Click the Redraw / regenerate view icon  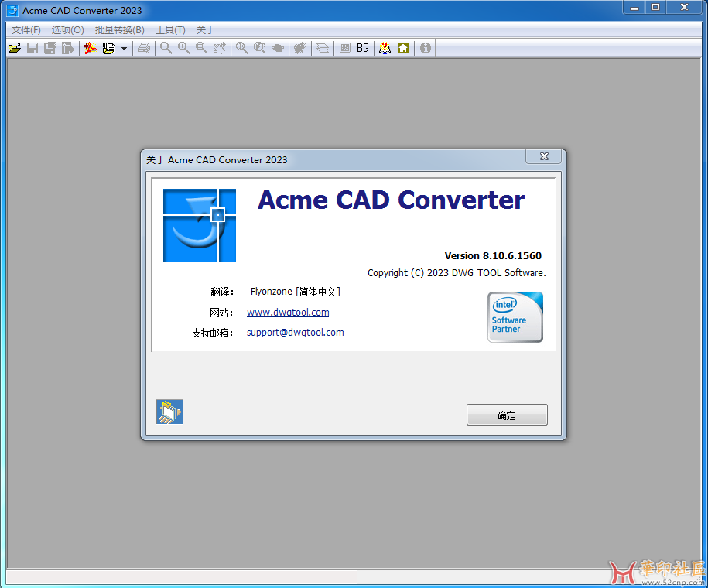tap(278, 48)
